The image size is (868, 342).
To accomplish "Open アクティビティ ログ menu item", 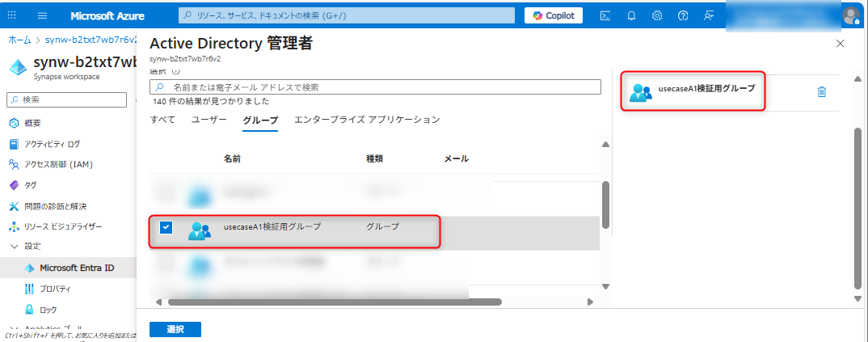I will pos(52,144).
